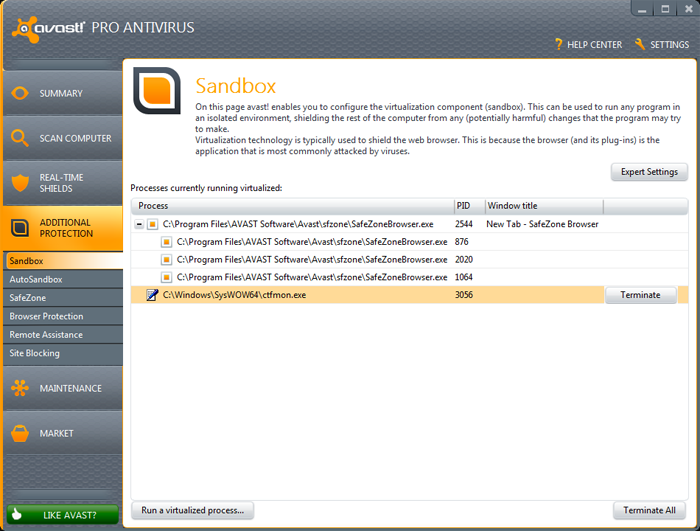700x531 pixels.
Task: Click the 'New Tab - SafeZone Browser' window title
Action: (542, 224)
